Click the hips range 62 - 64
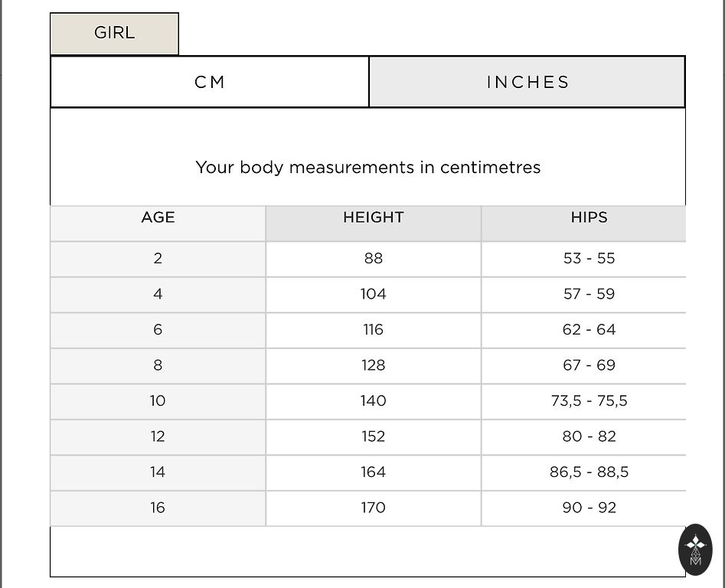This screenshot has width=725, height=588. click(x=589, y=329)
